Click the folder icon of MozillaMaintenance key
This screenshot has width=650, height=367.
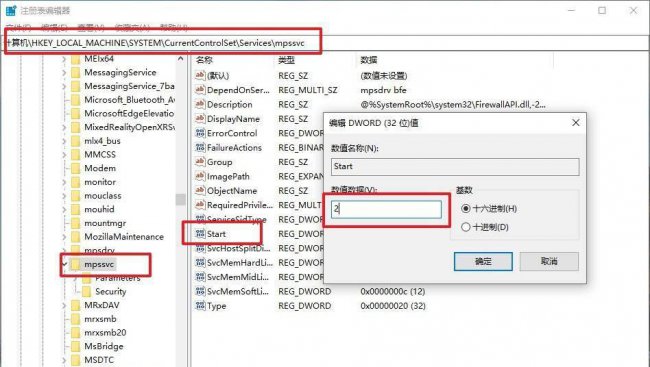(75, 237)
